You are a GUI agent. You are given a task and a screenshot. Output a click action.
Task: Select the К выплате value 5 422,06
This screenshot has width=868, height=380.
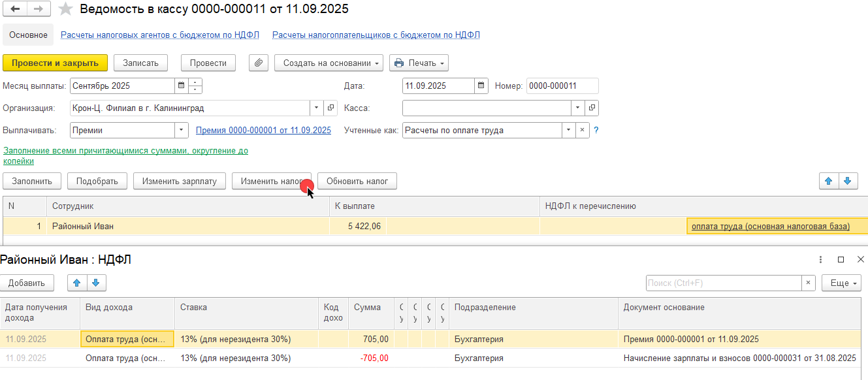pyautogui.click(x=358, y=226)
